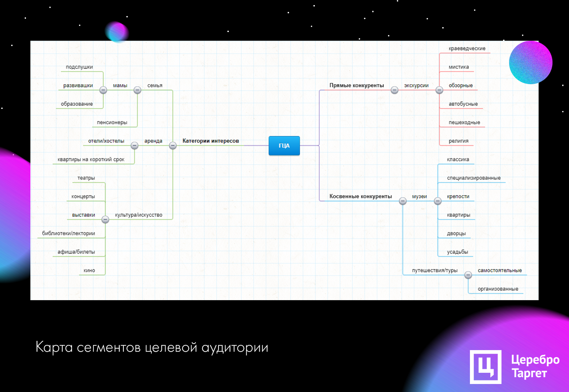Image resolution: width=569 pixels, height=392 pixels.
Task: Select the организованные node
Action: pyautogui.click(x=498, y=289)
